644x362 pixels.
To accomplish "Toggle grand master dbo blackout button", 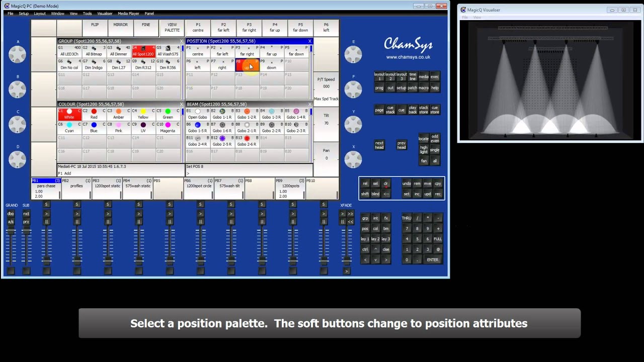I will tap(11, 214).
